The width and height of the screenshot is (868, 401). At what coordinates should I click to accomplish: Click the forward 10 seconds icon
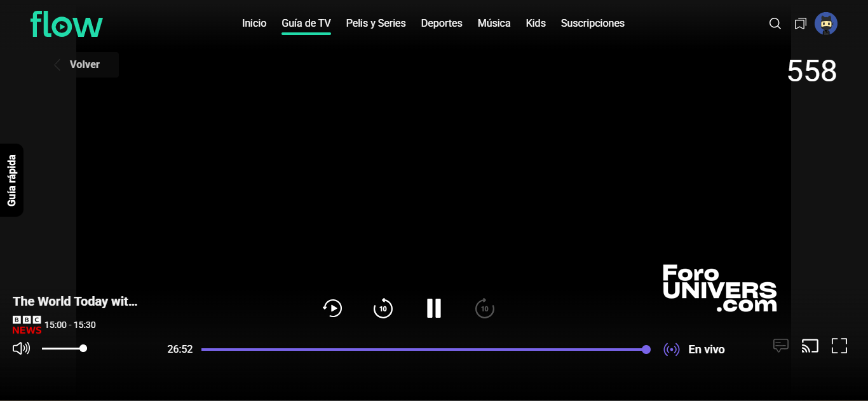[484, 308]
